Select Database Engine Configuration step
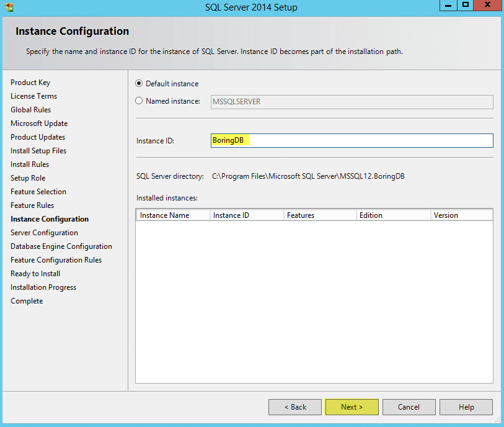Screen dimensions: 504x427 click(61, 246)
